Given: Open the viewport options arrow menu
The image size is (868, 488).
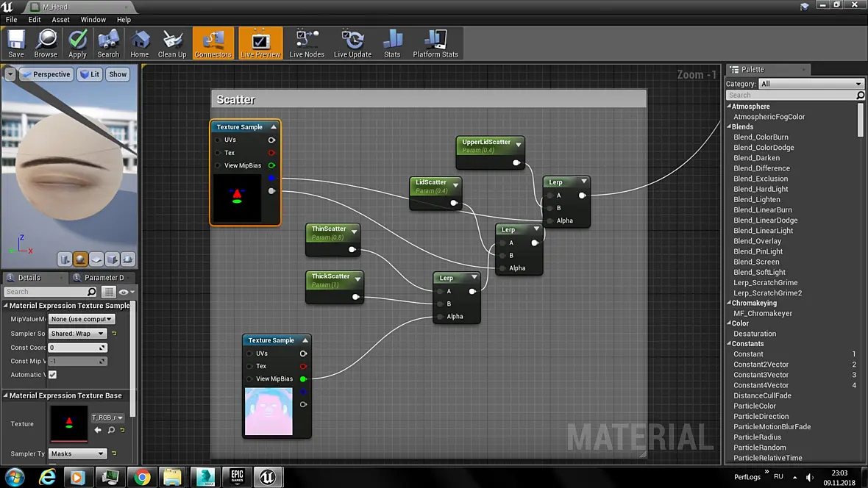Looking at the screenshot, I should tap(10, 74).
